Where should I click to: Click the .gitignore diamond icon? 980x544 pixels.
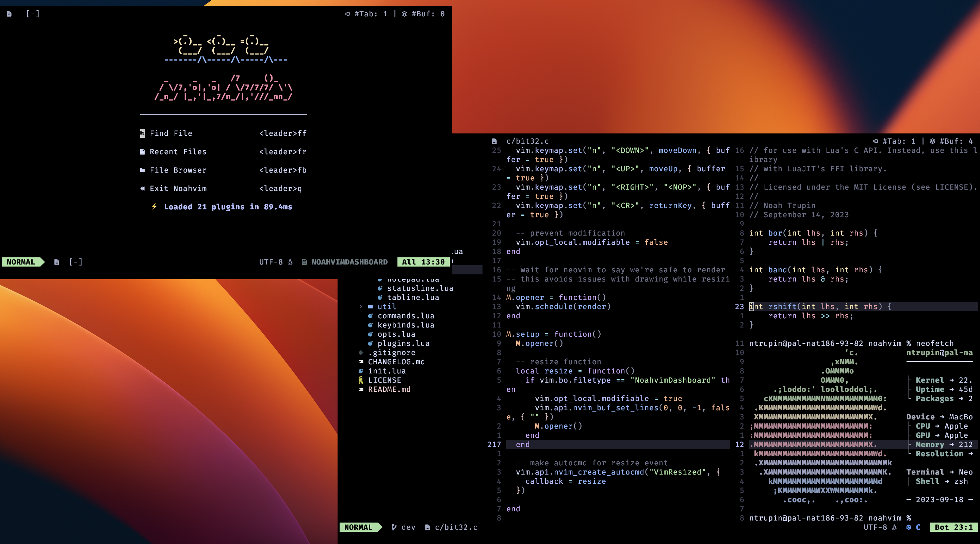pyautogui.click(x=361, y=353)
